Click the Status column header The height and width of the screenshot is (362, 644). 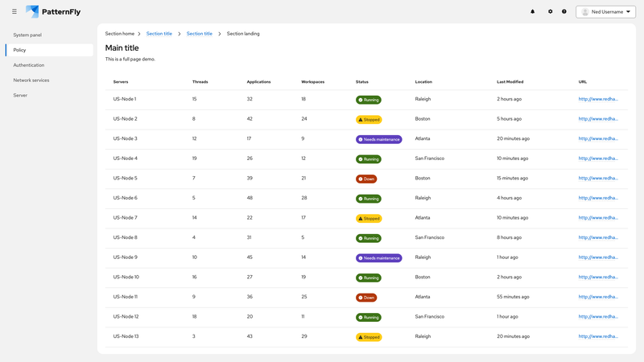(x=361, y=82)
